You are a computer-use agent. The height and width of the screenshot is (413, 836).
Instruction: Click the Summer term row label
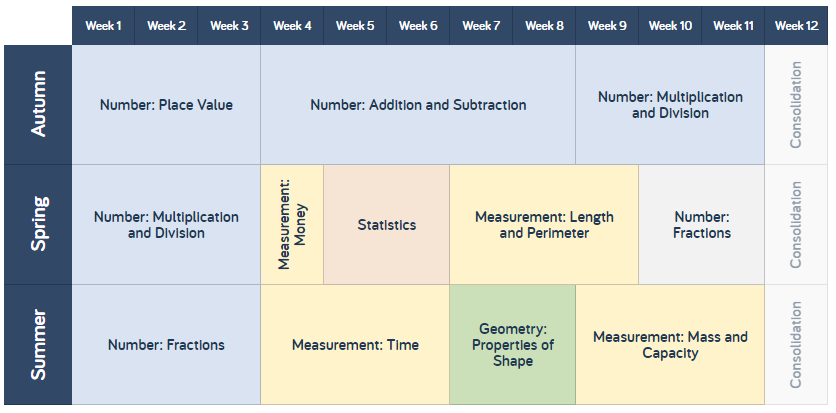(38, 345)
